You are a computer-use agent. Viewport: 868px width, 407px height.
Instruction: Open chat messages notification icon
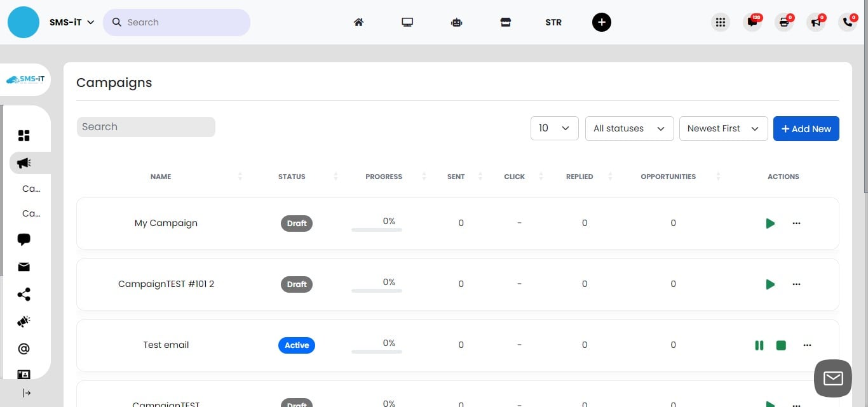pyautogui.click(x=752, y=22)
